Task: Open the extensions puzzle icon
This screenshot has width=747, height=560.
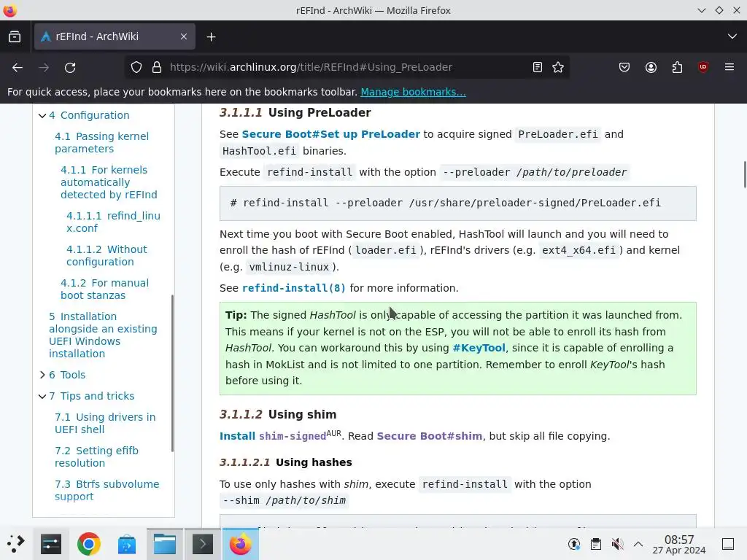Action: (x=677, y=68)
